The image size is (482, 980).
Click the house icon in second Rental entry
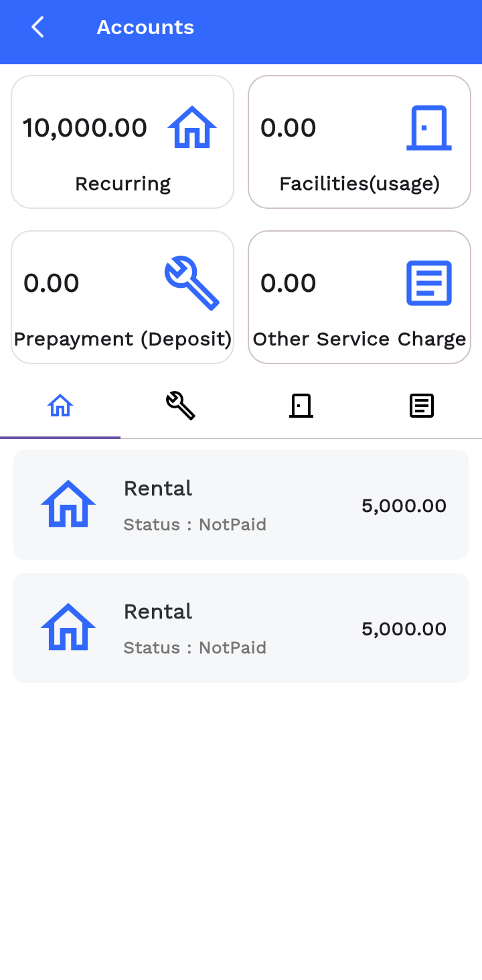tap(68, 627)
